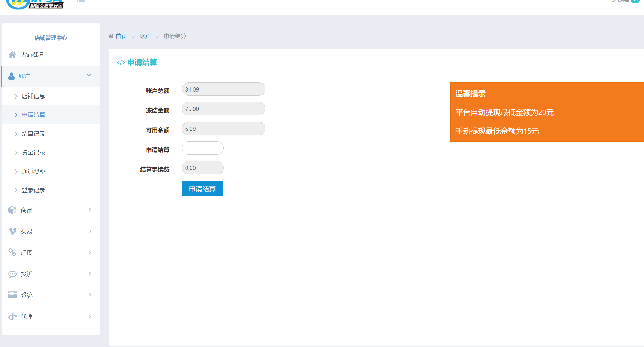This screenshot has height=347, width=644.
Task: Select the 通道费率 submenu item
Action: coord(33,171)
